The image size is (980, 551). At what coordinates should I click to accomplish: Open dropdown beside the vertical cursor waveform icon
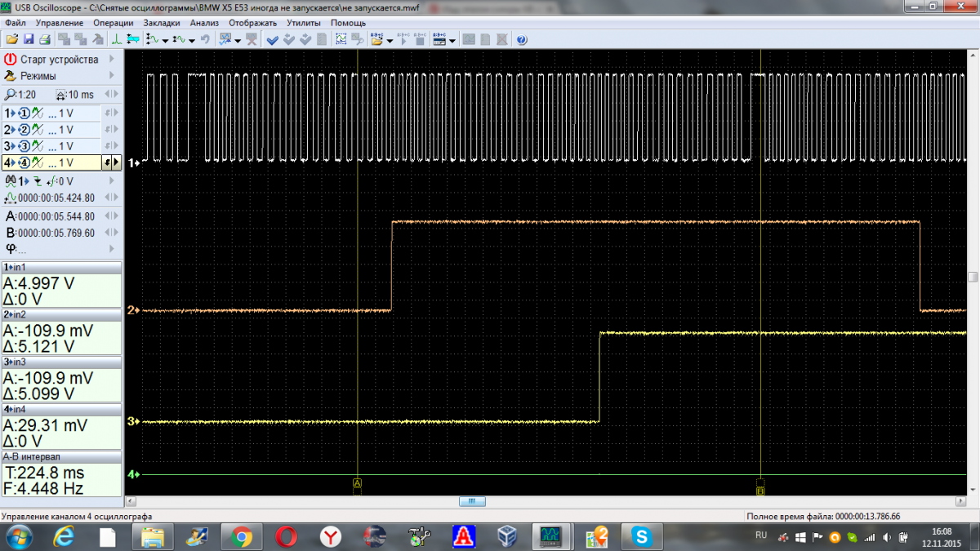(x=165, y=40)
